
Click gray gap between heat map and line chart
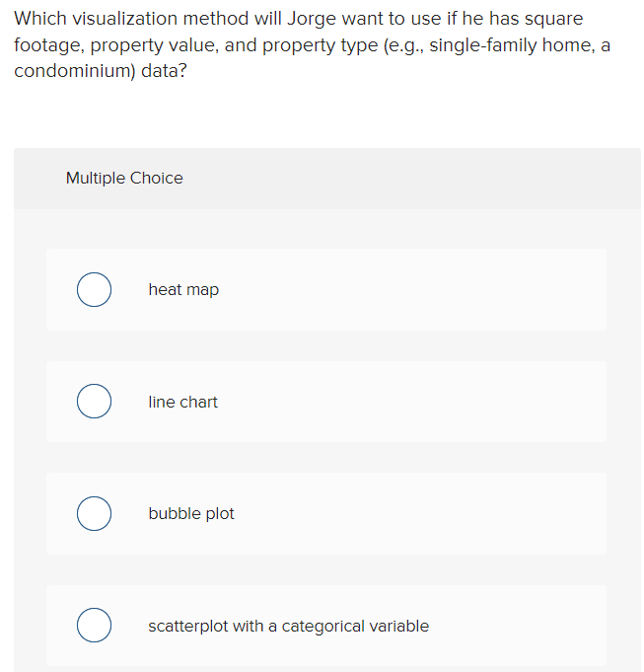[326, 345]
